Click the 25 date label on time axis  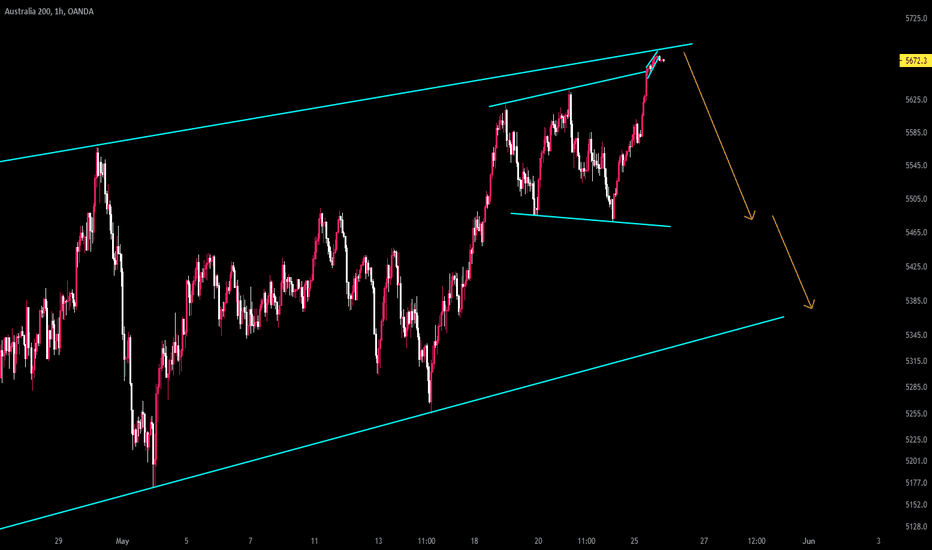click(634, 541)
